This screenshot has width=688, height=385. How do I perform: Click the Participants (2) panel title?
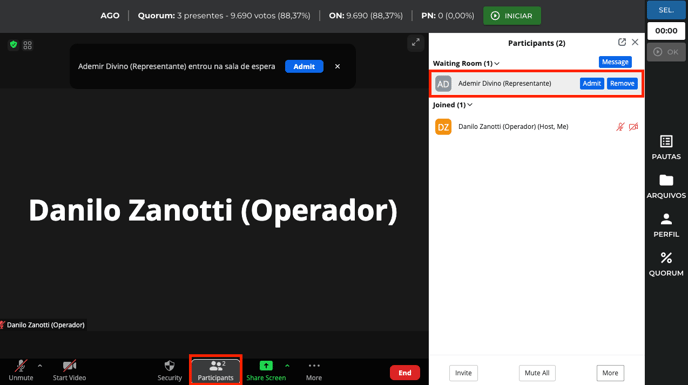[536, 43]
